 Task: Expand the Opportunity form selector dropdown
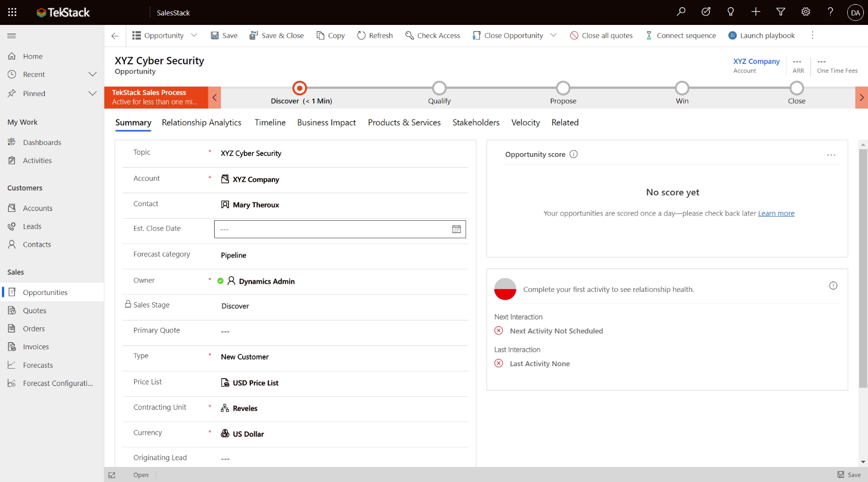pos(194,35)
